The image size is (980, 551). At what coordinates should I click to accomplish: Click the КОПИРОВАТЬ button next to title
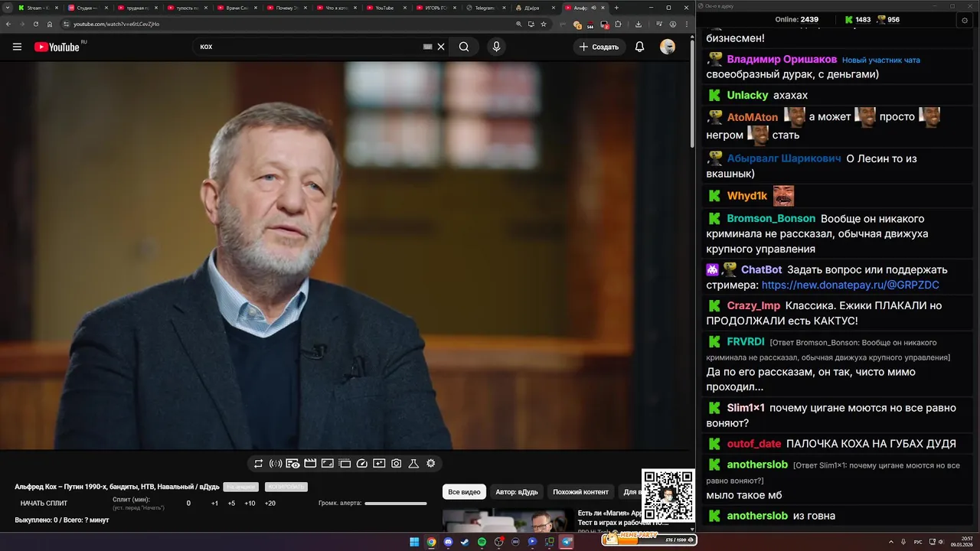click(286, 487)
